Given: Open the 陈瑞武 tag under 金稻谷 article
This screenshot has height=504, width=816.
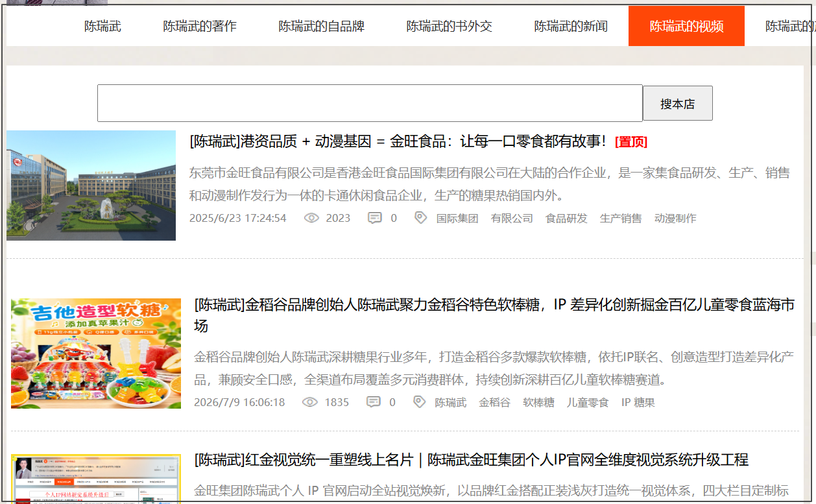Looking at the screenshot, I should [451, 403].
